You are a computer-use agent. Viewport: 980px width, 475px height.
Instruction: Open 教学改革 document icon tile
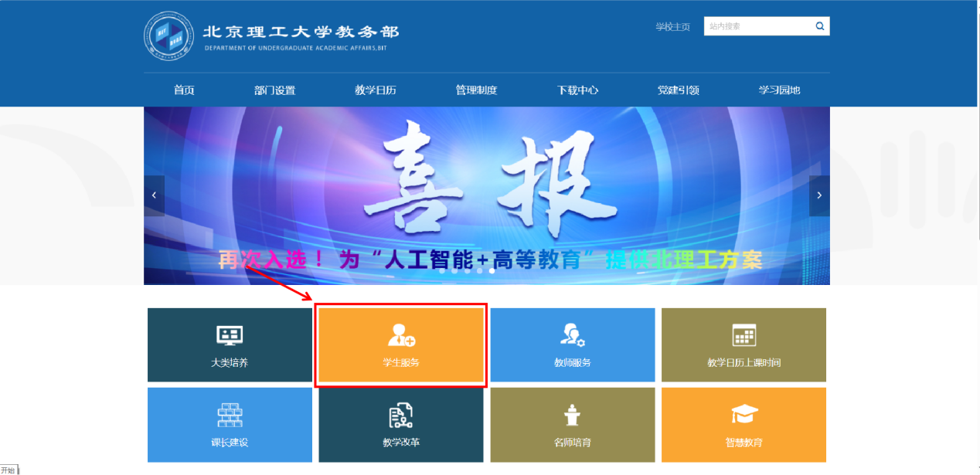coord(400,416)
